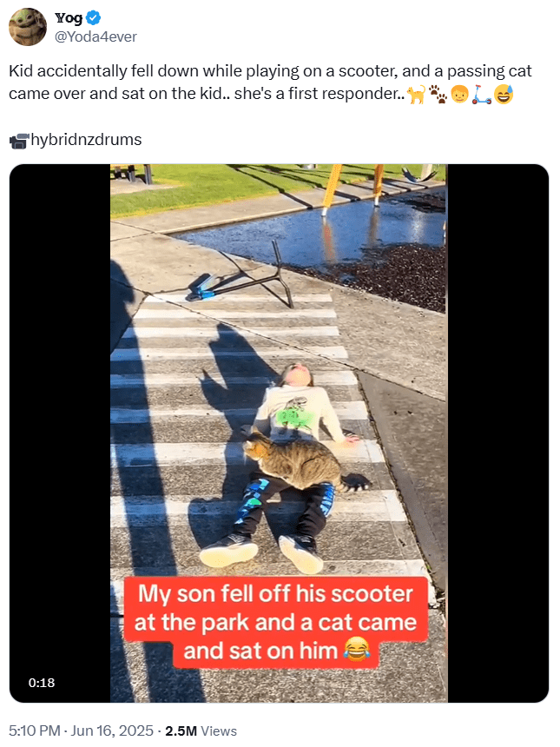
Task: Click the boy face emoji
Action: point(459,94)
